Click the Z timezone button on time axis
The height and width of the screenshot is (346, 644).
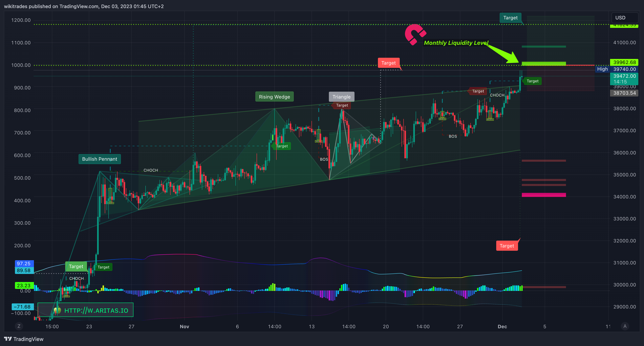click(19, 326)
